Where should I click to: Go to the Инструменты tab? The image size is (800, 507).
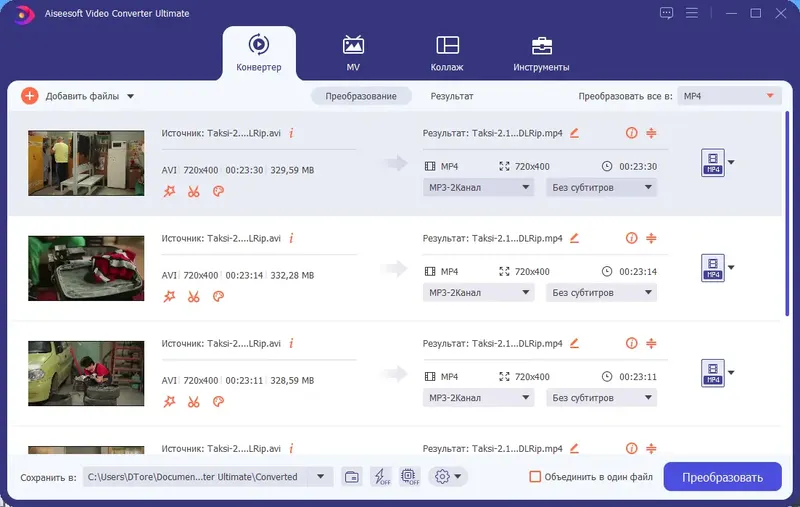[x=541, y=53]
